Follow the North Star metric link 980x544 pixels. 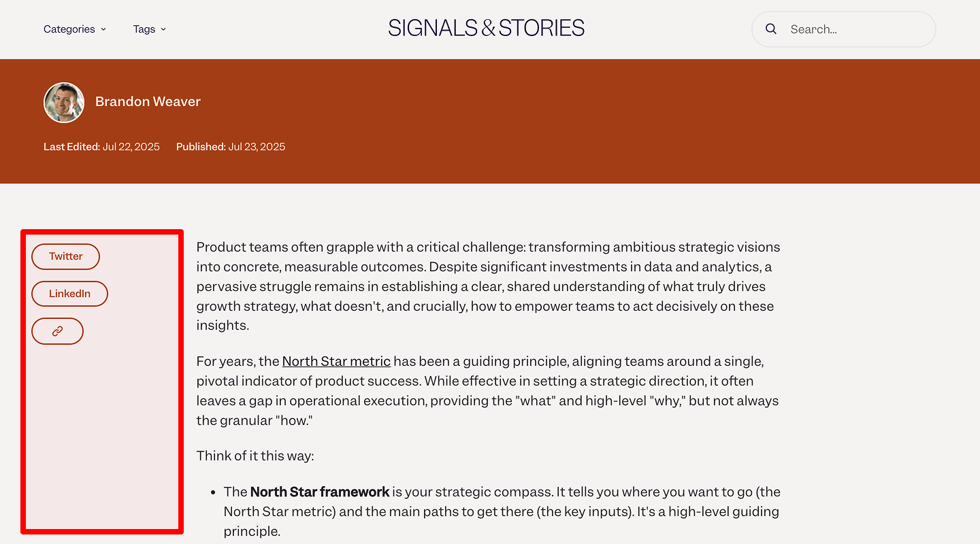tap(336, 361)
